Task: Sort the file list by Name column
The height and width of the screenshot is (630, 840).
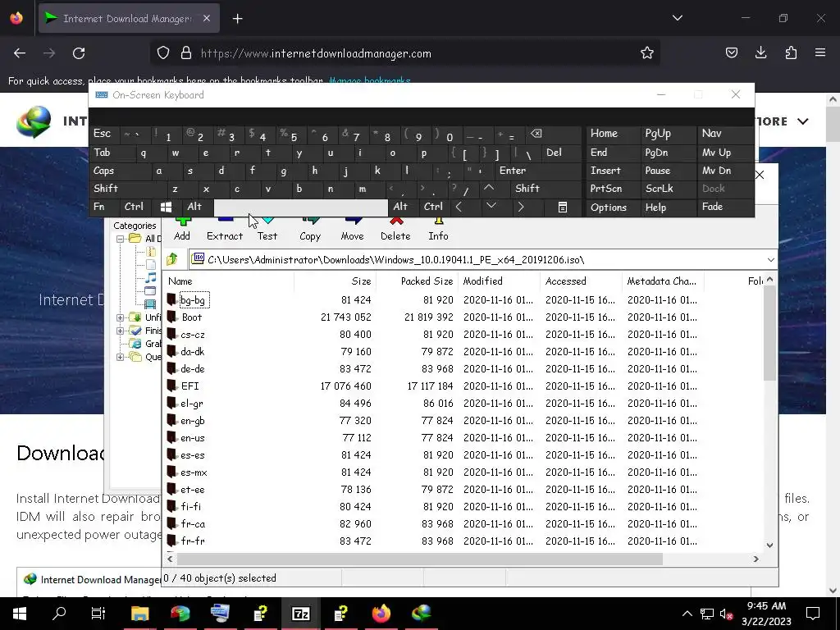Action: pos(228,281)
